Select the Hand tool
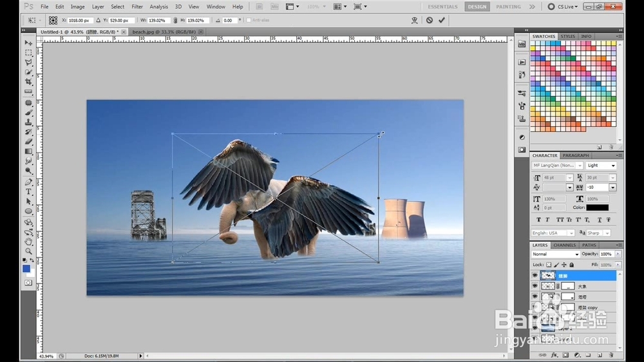644x362 pixels. point(28,242)
